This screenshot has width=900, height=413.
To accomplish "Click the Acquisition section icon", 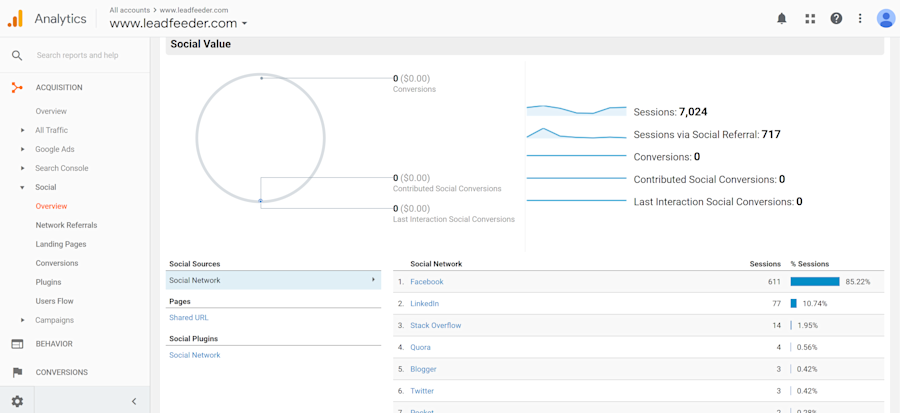I will tap(17, 88).
